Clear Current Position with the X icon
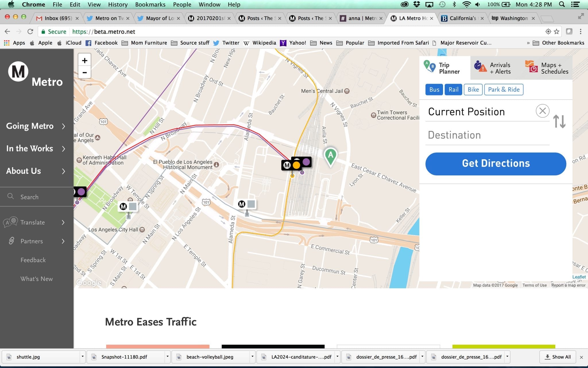Screen dimensions: 588x368 tap(542, 111)
